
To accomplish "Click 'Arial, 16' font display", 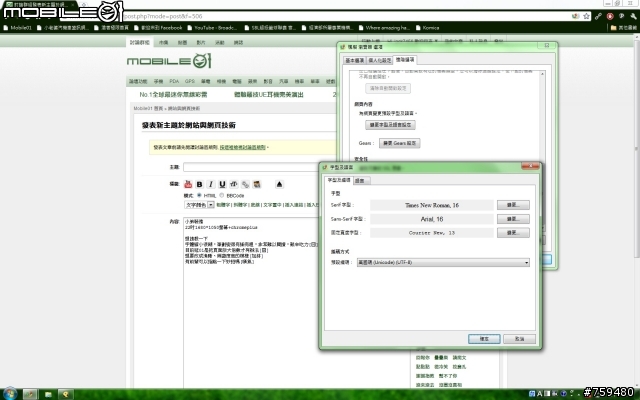I will pos(432,219).
